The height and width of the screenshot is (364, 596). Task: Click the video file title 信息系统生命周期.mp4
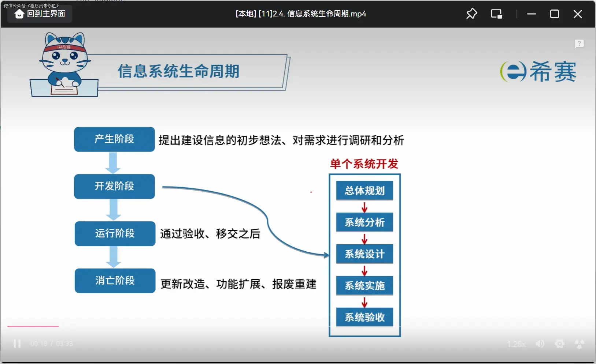click(301, 14)
